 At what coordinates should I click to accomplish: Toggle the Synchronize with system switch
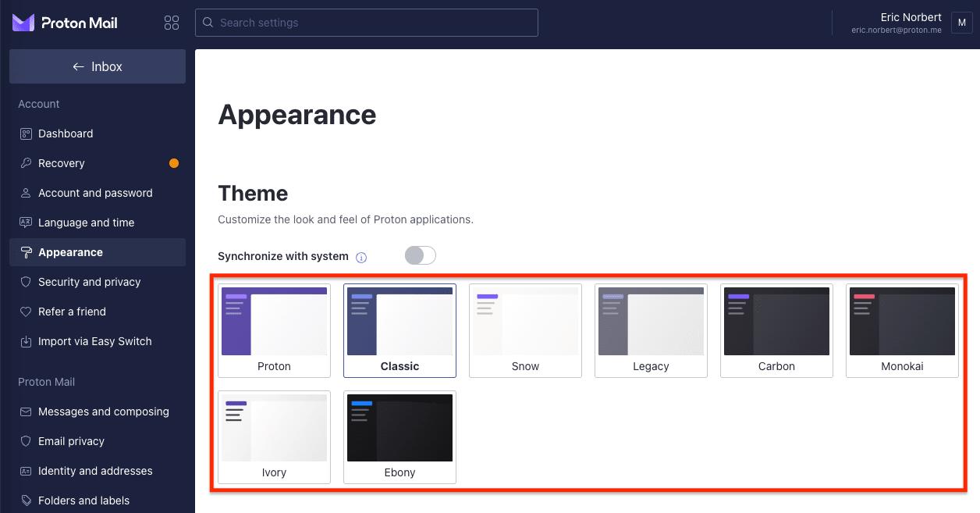point(420,255)
